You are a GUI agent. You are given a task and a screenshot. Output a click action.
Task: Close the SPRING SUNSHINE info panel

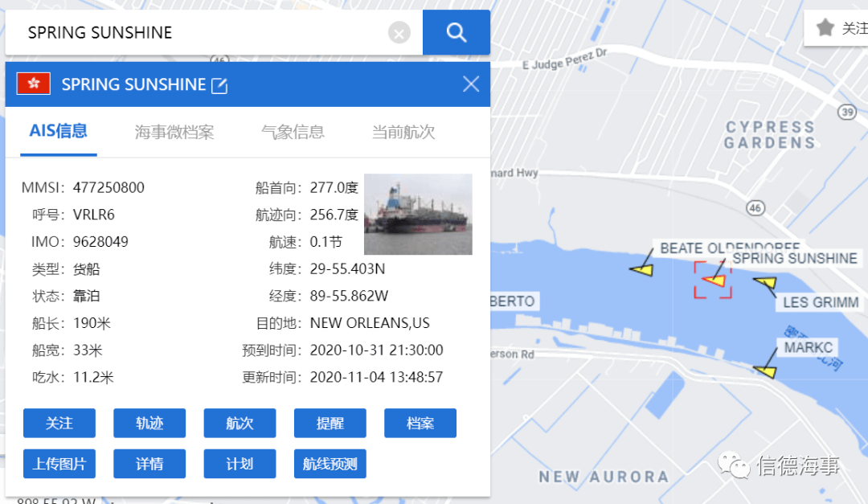click(x=470, y=84)
